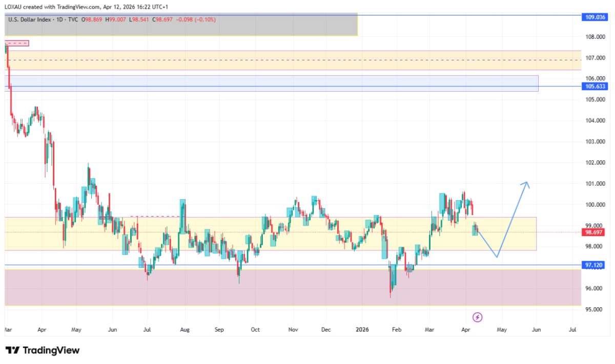
Task: Click the 2026 label on time axis
Action: pyautogui.click(x=361, y=330)
